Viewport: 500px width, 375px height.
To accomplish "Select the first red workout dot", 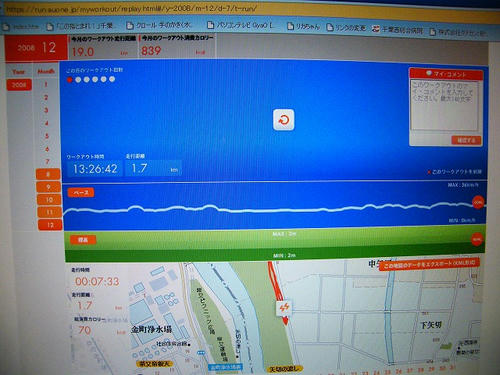I will point(70,80).
